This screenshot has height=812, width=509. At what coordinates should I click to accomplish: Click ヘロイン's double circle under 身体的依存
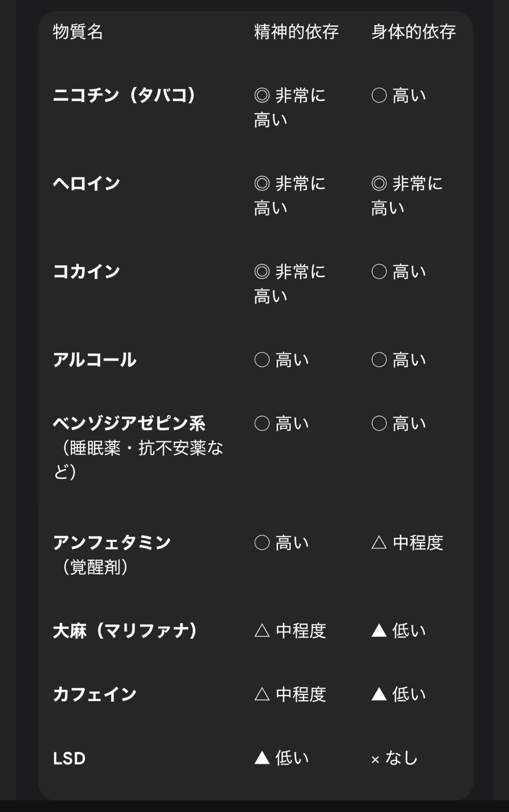(379, 184)
